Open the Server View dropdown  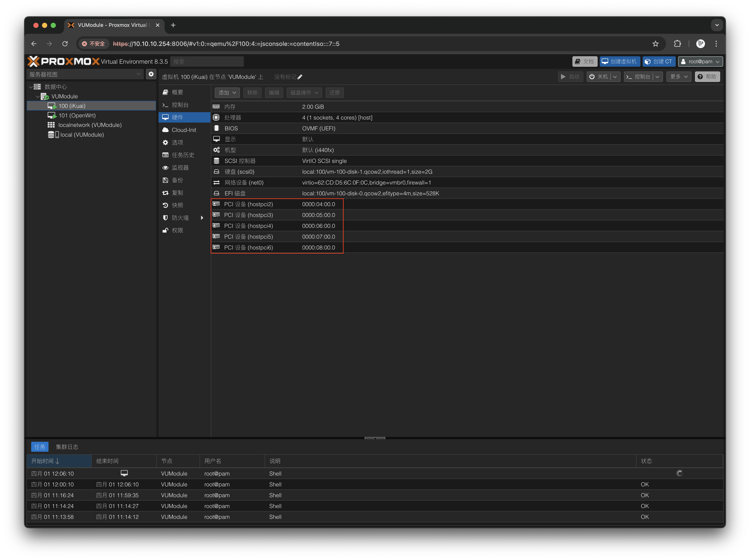pos(85,74)
